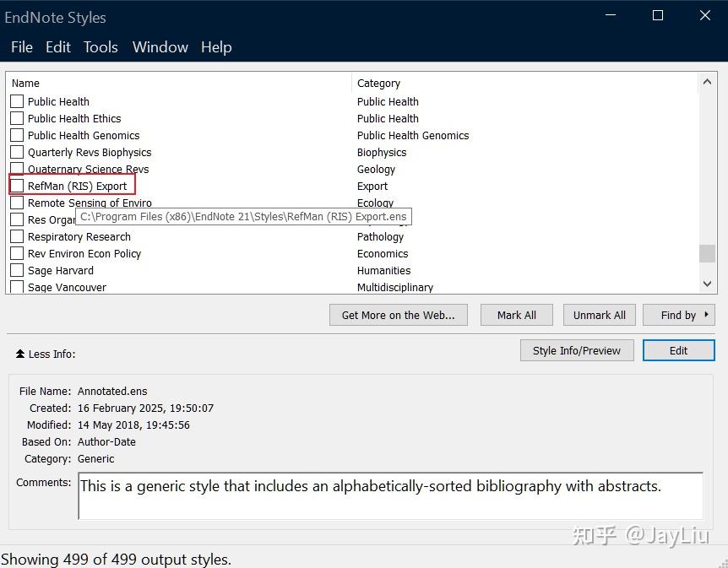728x568 pixels.
Task: Click the Mark All button
Action: click(517, 315)
